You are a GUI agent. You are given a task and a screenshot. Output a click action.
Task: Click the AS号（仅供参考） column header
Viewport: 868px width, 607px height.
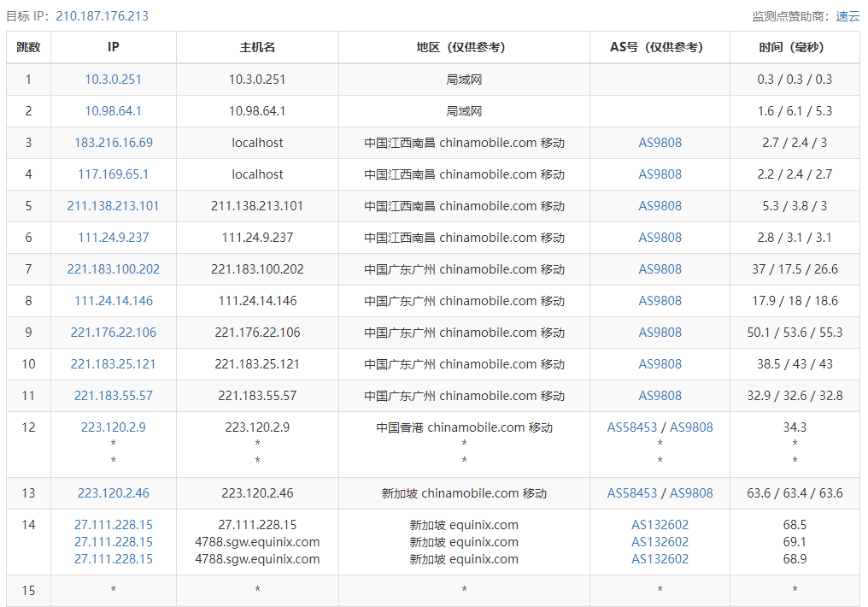660,47
